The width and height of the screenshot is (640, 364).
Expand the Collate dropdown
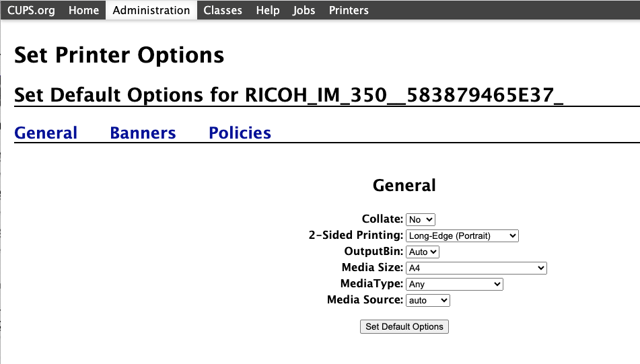click(421, 219)
